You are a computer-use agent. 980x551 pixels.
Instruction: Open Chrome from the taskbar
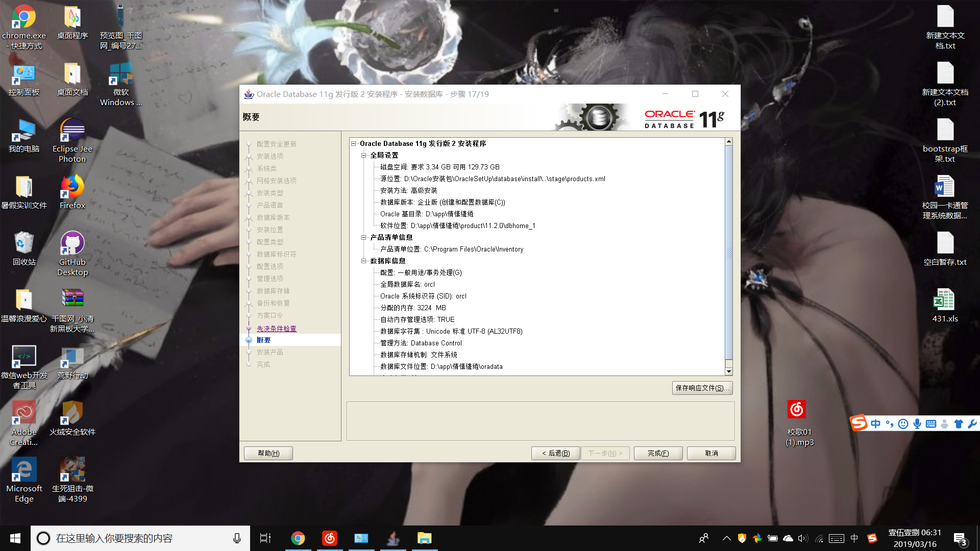(298, 538)
